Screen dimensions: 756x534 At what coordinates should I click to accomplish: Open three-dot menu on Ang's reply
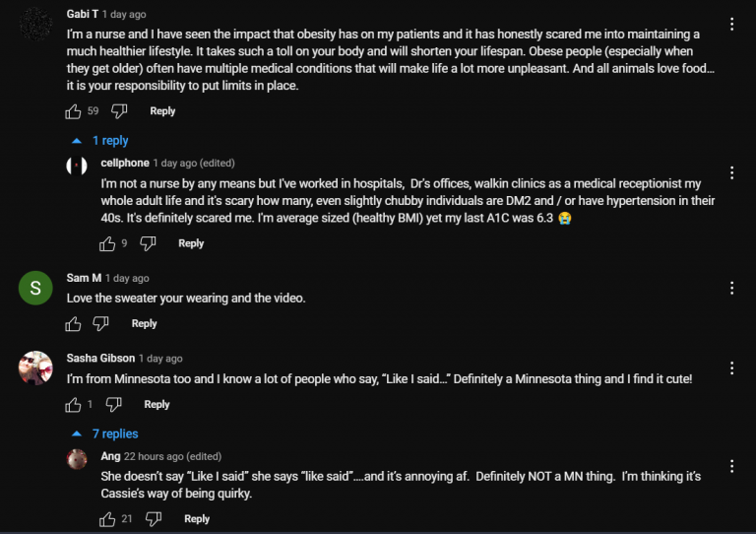[x=732, y=466]
